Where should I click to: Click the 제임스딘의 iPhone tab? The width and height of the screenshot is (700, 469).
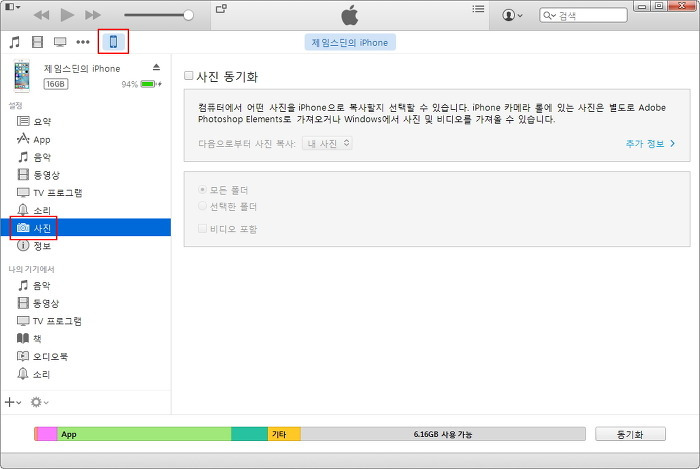coord(350,42)
